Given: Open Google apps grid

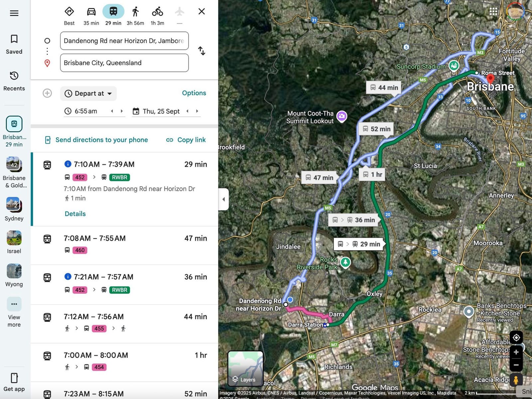Looking at the screenshot, I should (493, 11).
